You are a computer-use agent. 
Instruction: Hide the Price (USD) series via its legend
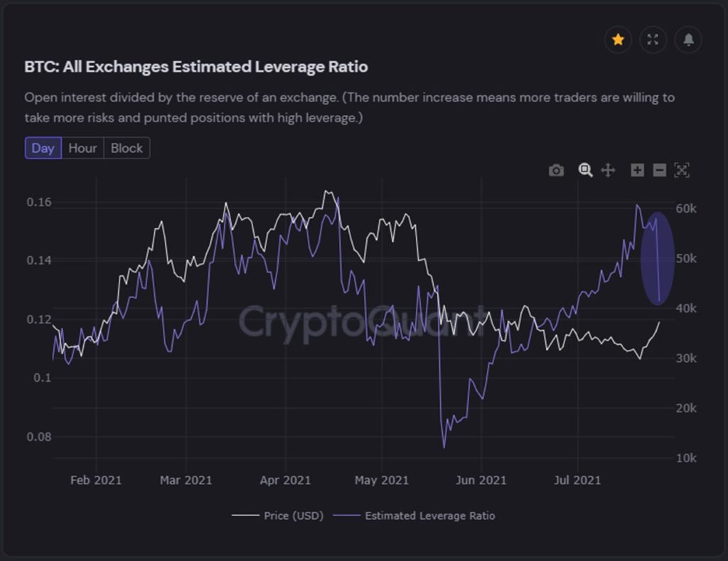[294, 515]
